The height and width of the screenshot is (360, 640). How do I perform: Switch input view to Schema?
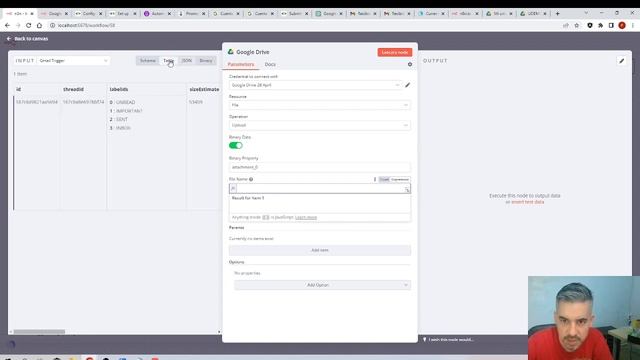tap(148, 60)
